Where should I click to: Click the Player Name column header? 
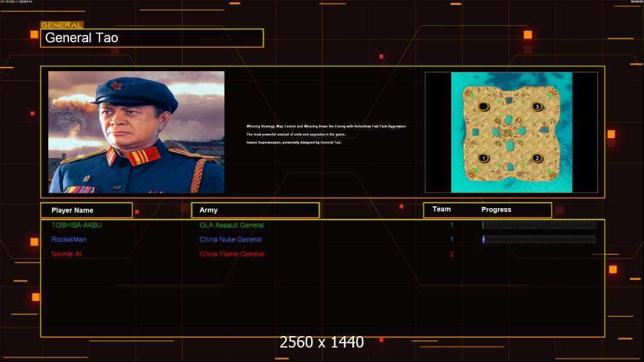86,211
